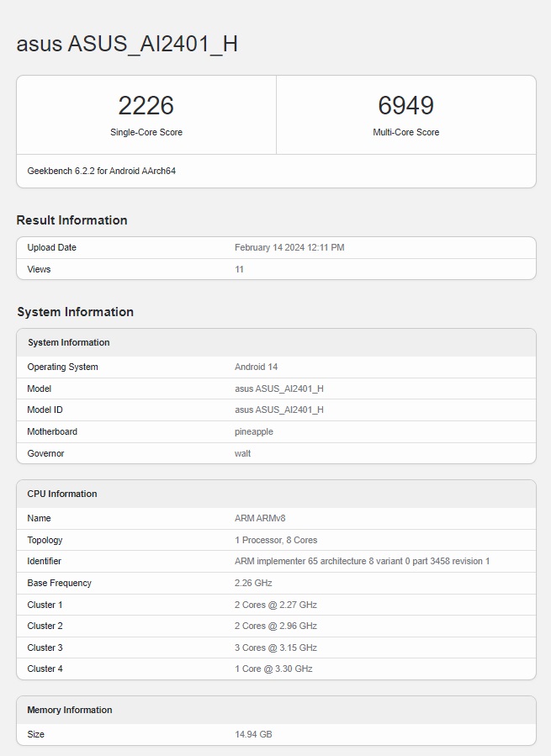The width and height of the screenshot is (551, 756).
Task: Click the Model value asus ASUS_AI2401_H
Action: [279, 389]
